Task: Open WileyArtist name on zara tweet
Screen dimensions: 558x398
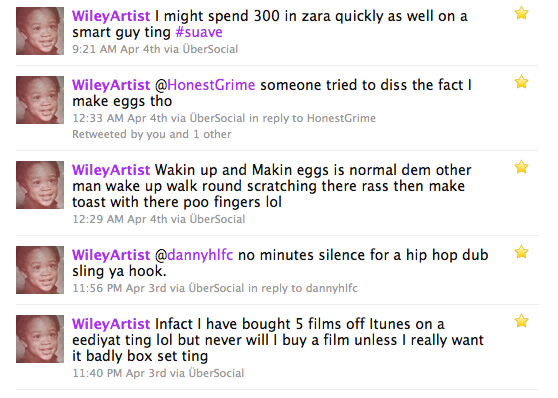Action: tap(111, 16)
